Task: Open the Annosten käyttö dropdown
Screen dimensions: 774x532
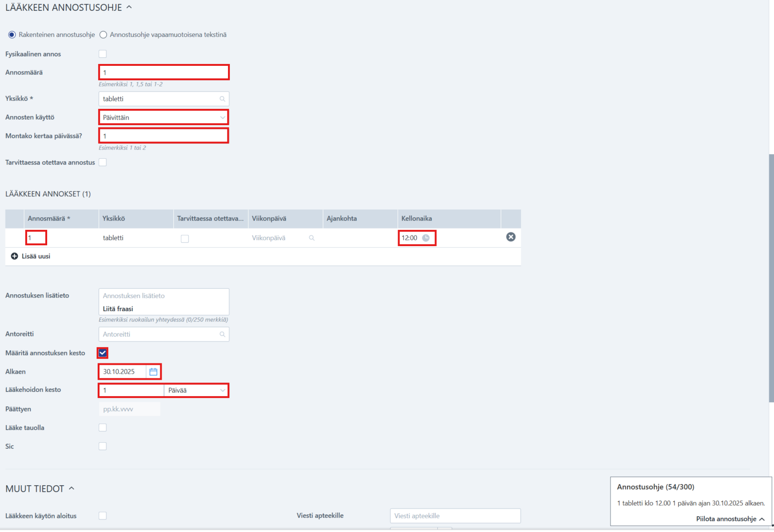Action: pyautogui.click(x=163, y=117)
